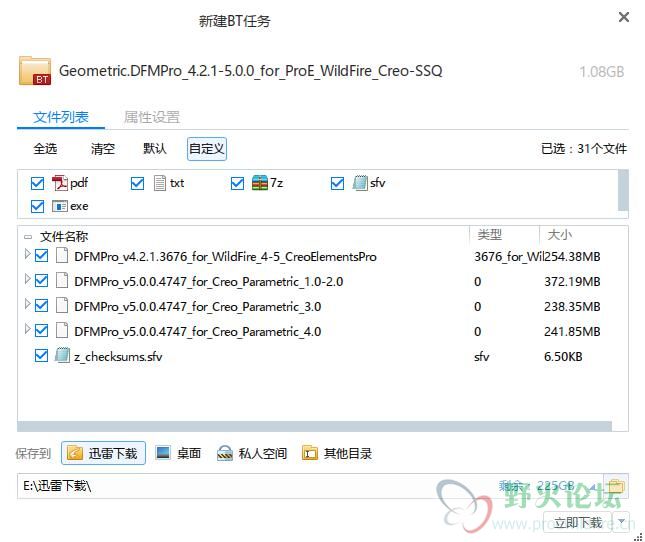Image resolution: width=645 pixels, height=542 pixels.
Task: Choose 其他目录 as save location
Action: (337, 453)
